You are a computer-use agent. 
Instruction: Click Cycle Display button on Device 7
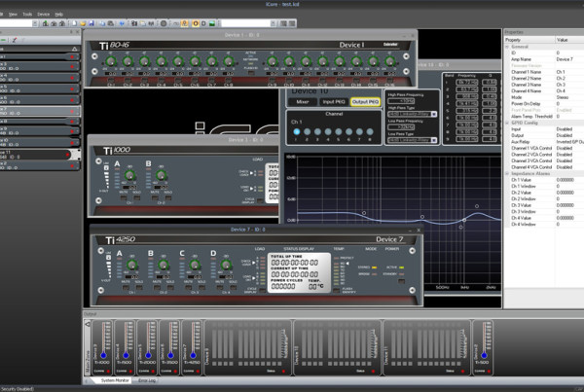pos(262,291)
